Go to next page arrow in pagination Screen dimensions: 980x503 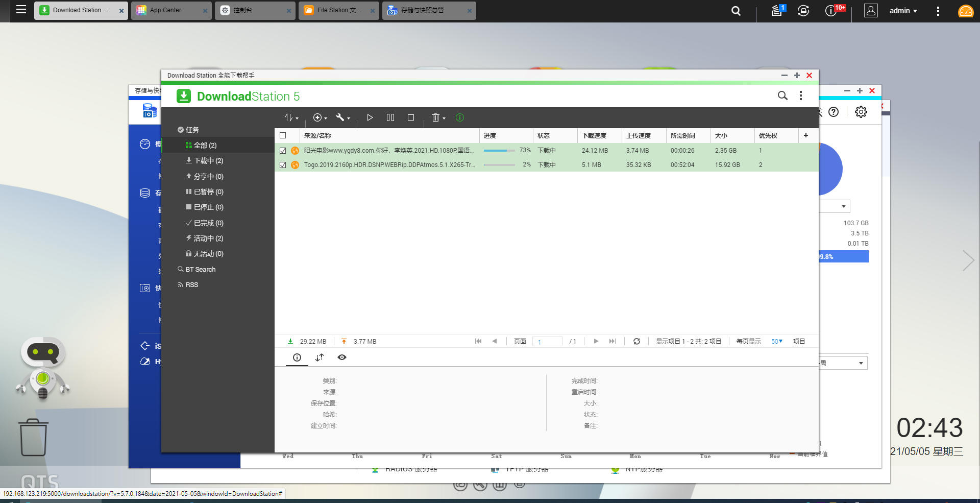(x=596, y=341)
